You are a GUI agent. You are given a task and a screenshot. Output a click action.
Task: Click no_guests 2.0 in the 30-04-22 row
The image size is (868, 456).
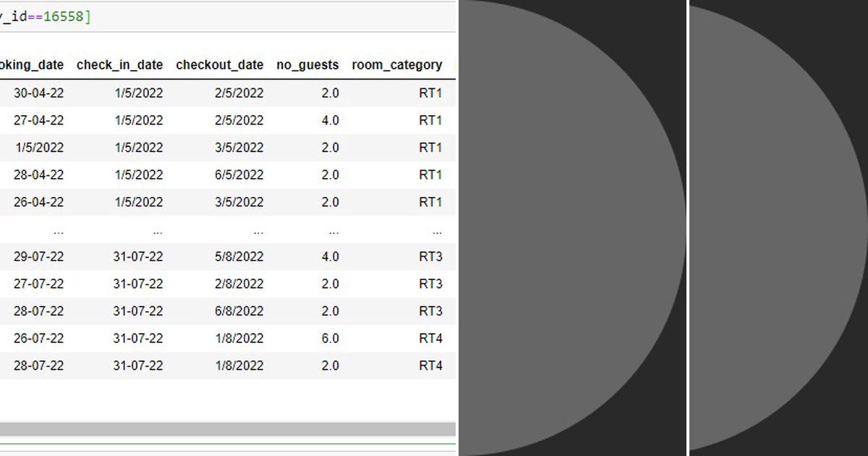point(330,93)
